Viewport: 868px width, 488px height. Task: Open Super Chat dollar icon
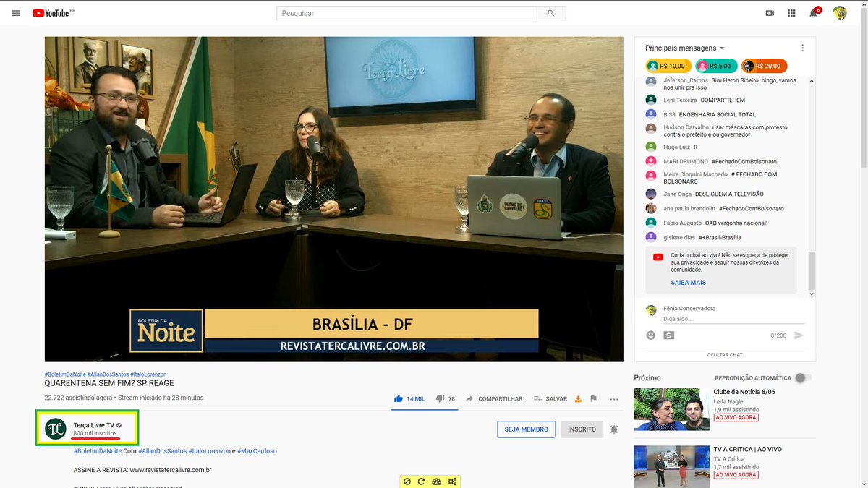669,335
